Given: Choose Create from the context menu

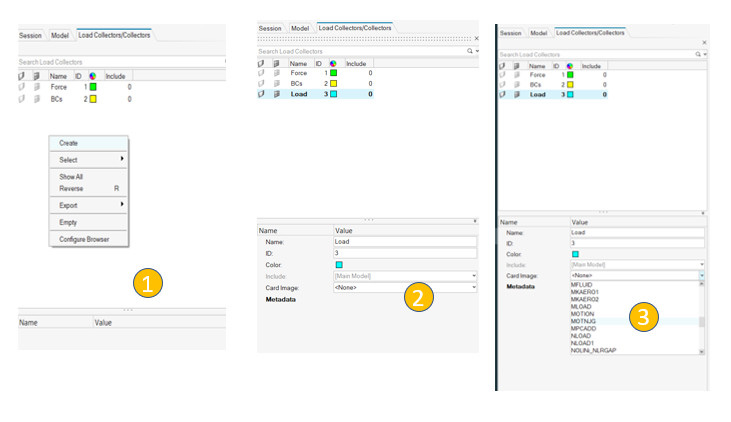Looking at the screenshot, I should 89,143.
